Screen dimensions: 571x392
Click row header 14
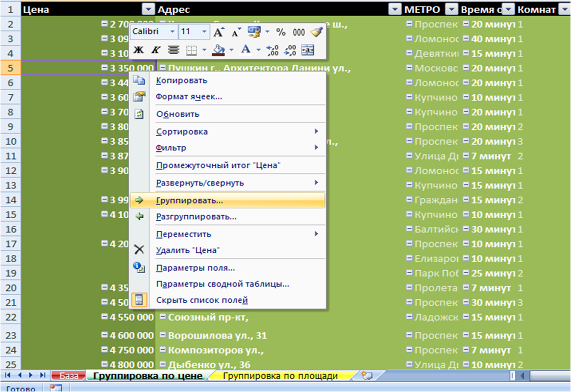(x=11, y=200)
